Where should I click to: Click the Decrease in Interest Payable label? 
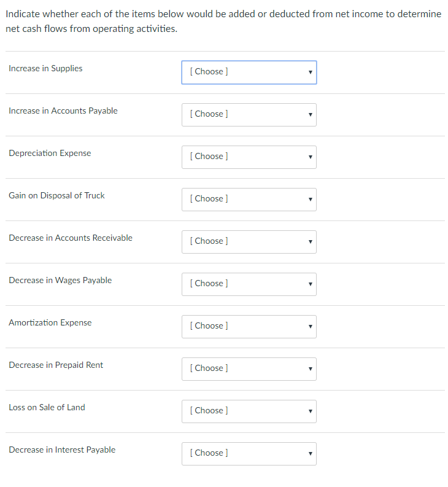click(62, 450)
